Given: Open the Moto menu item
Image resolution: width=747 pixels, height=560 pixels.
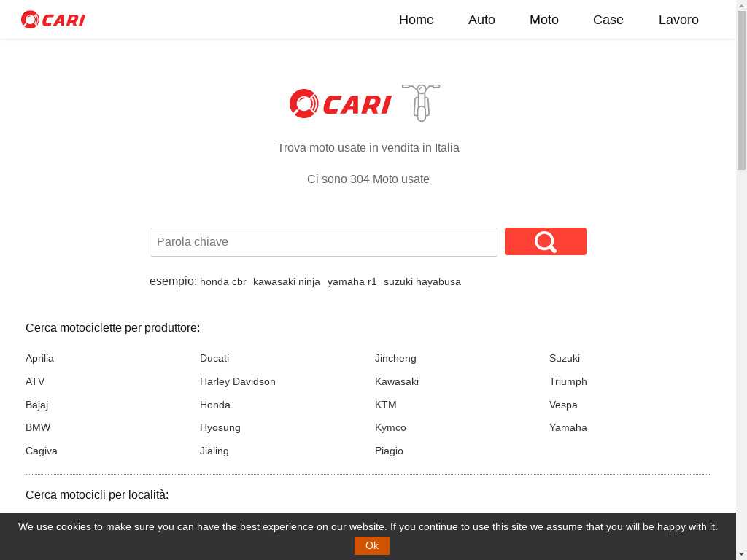Looking at the screenshot, I should click(x=544, y=20).
